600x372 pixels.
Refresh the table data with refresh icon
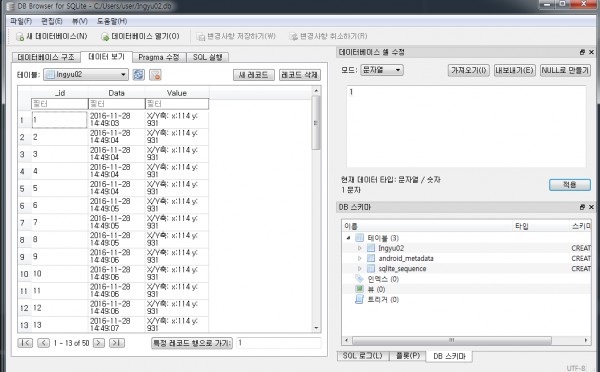(139, 75)
